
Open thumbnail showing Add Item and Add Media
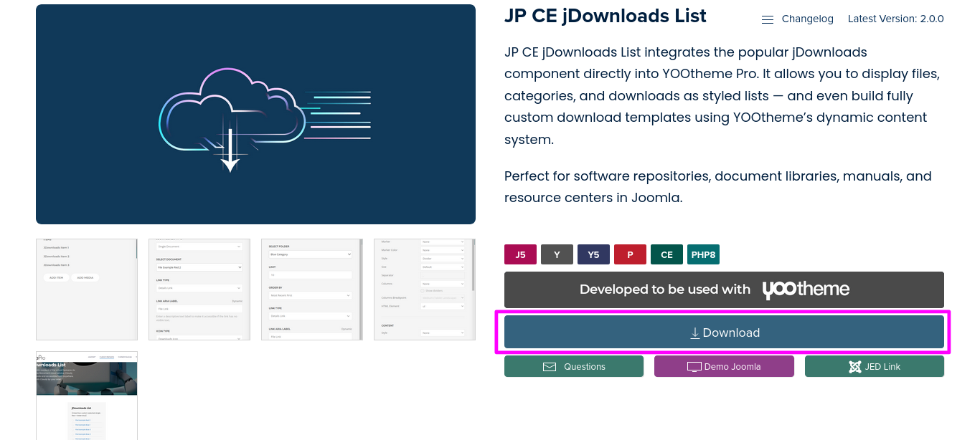87,290
